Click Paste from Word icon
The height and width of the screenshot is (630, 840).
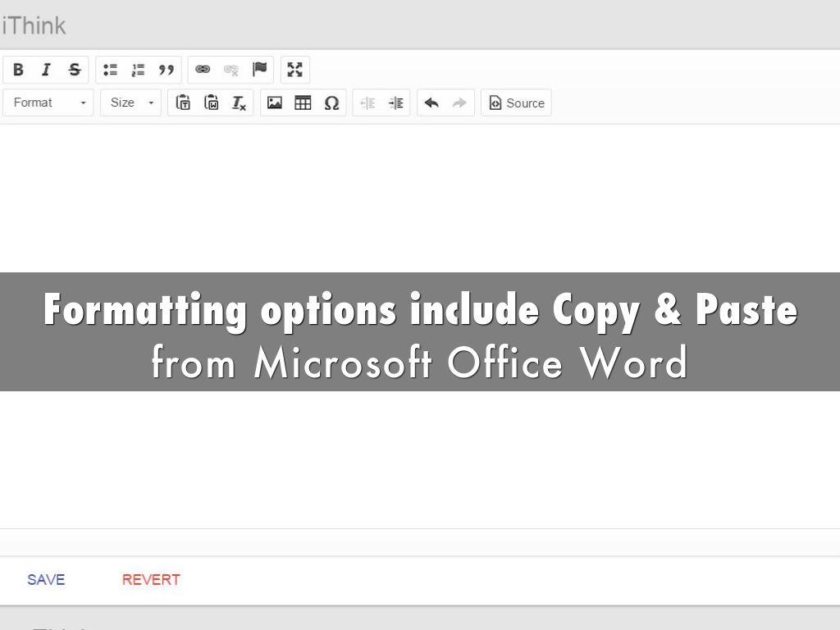(212, 103)
